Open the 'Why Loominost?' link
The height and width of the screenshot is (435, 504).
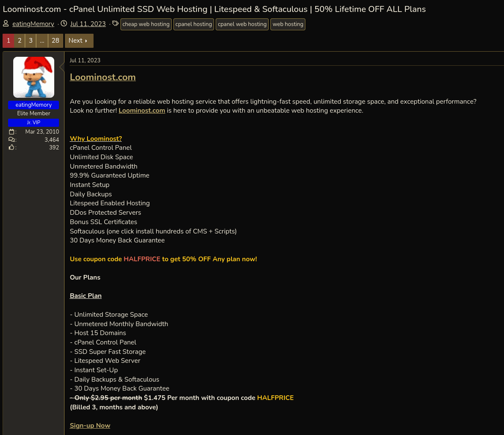pos(96,138)
